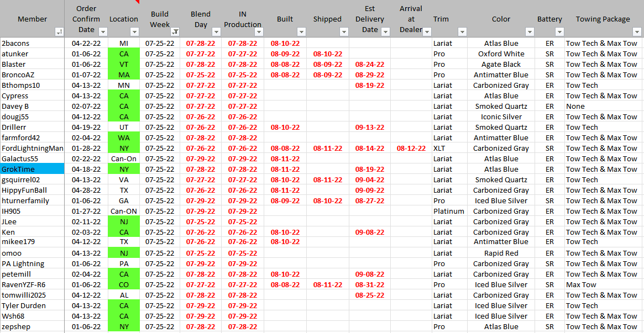Click the Est Delivery Date filter arrow
The image size is (644, 333).
pyautogui.click(x=385, y=32)
